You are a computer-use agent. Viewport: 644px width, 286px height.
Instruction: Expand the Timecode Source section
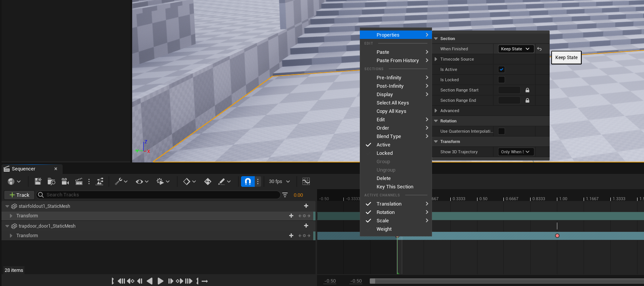click(436, 59)
